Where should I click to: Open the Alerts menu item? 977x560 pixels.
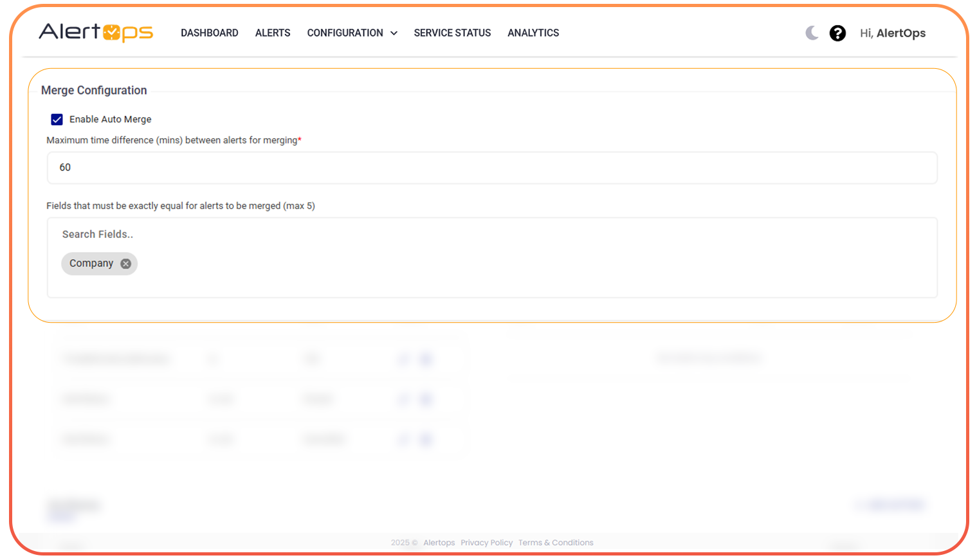click(x=273, y=33)
